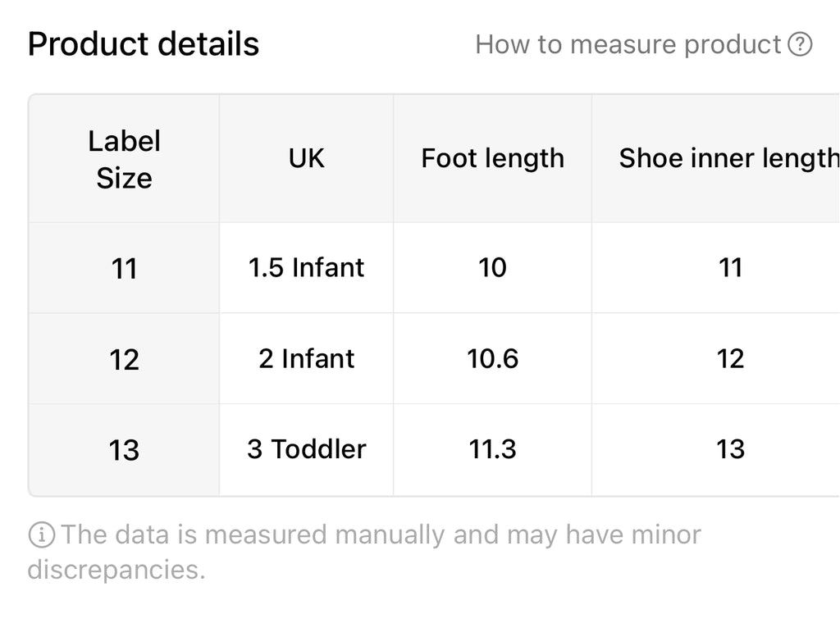This screenshot has width=840, height=623.
Task: Select foot length value 10
Action: click(x=492, y=268)
